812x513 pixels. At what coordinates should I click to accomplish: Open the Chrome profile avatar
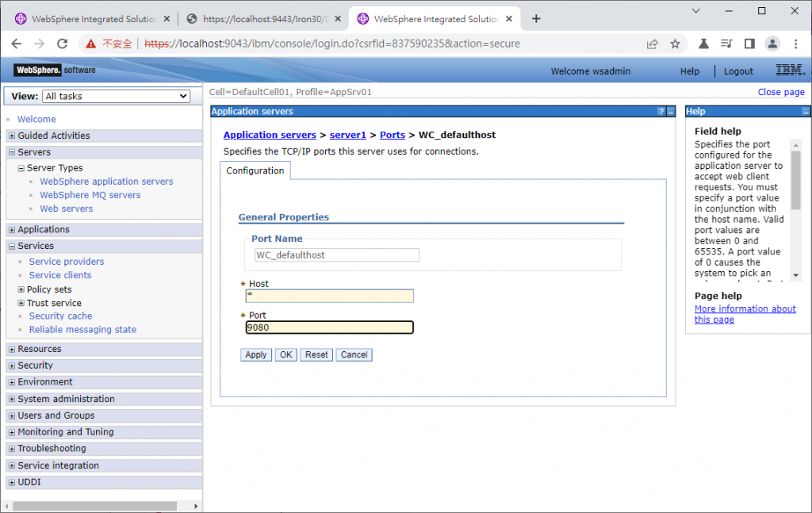(x=772, y=44)
